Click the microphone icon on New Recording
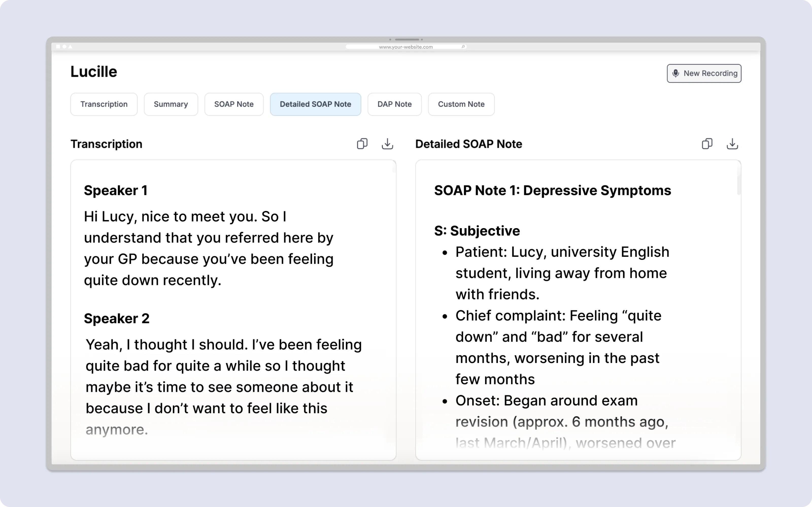This screenshot has height=507, width=812. tap(676, 73)
